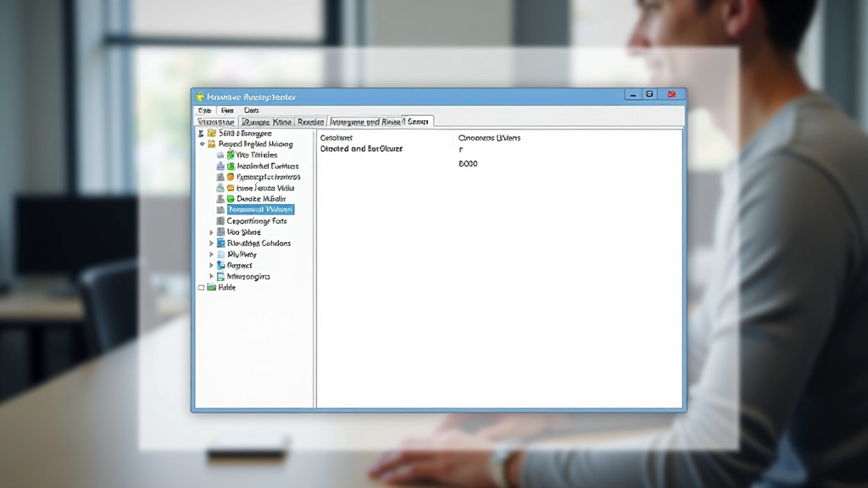This screenshot has height=488, width=868.
Task: Toggle the checkbox beside the green folder row
Action: point(202,288)
